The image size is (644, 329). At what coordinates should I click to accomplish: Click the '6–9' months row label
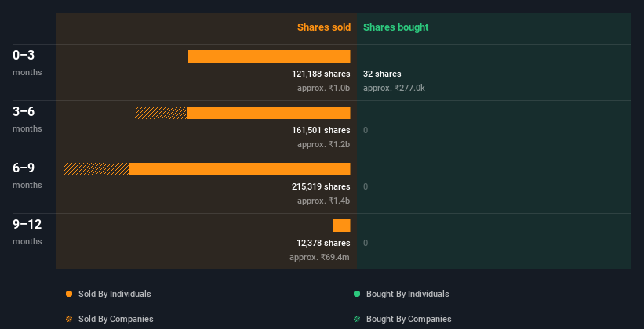pyautogui.click(x=24, y=168)
